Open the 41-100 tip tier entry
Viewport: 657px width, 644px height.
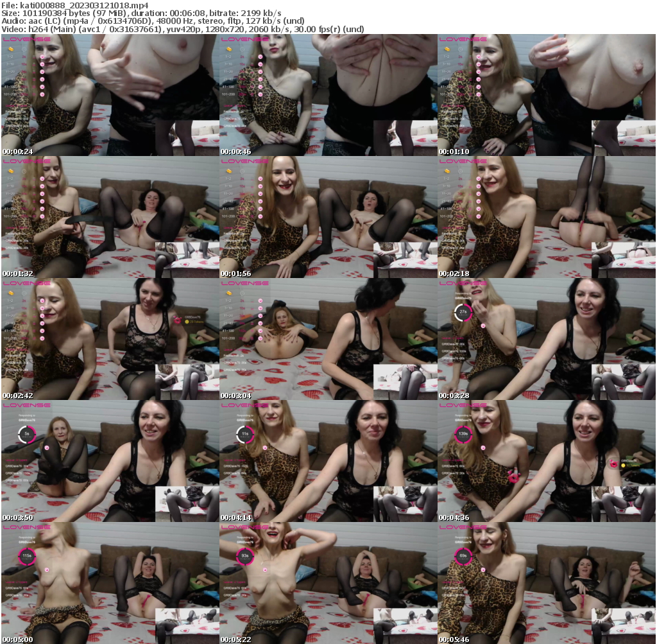[x=10, y=87]
